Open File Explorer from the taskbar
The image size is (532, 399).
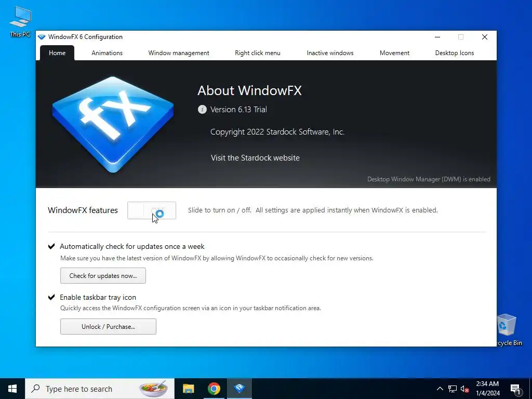click(x=188, y=389)
